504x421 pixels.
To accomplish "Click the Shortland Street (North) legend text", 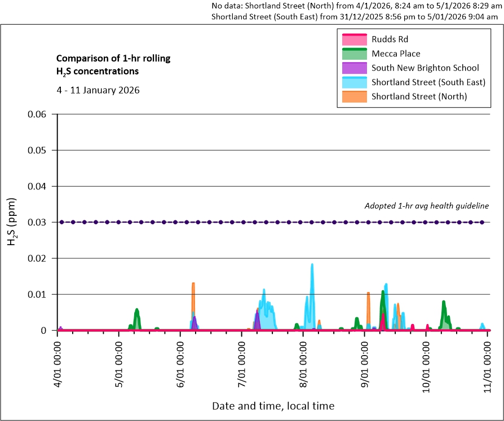I will click(419, 96).
